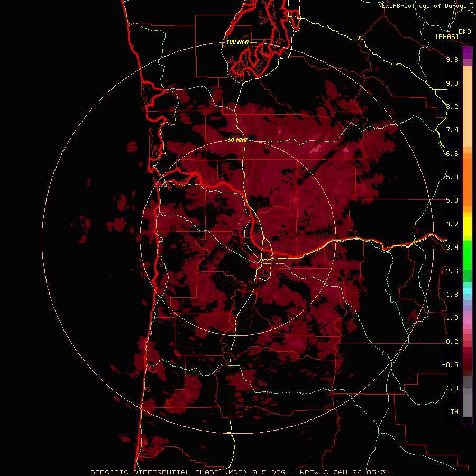
Task: Click the TH threshold label
Action: (x=454, y=412)
